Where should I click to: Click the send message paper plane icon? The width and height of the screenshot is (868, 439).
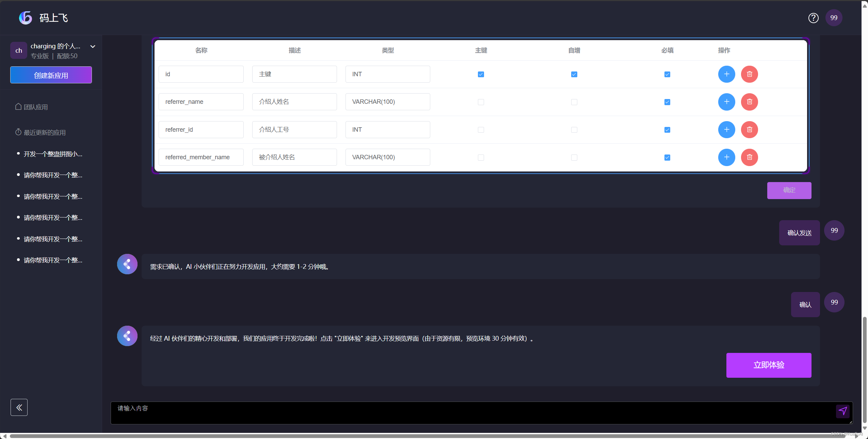pos(842,411)
